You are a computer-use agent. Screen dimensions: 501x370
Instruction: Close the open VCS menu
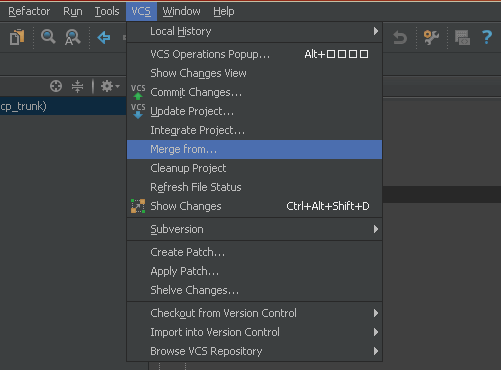(141, 11)
